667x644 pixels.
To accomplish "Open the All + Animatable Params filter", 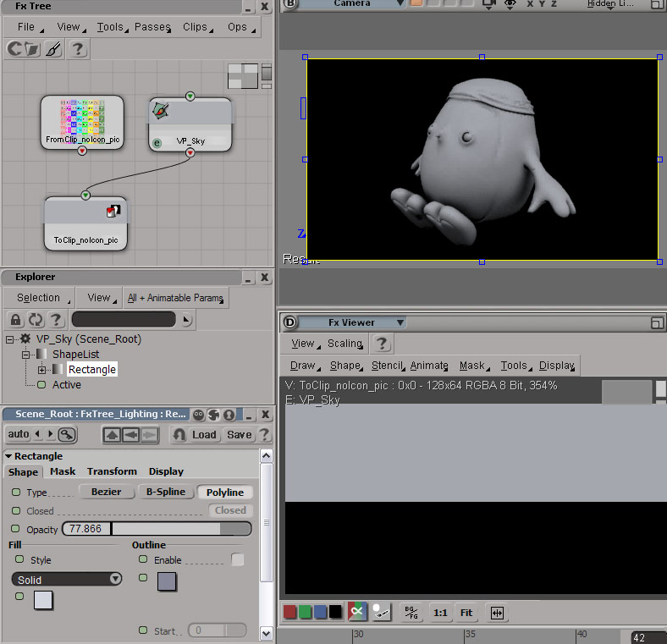I will pos(176,298).
